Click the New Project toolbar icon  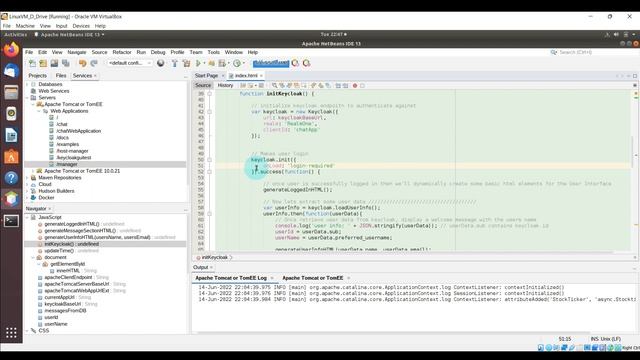click(43, 63)
